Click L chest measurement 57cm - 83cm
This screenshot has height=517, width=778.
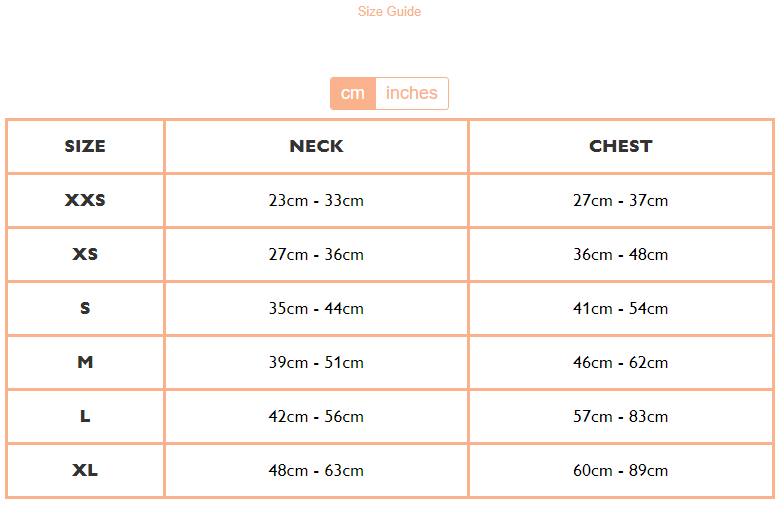tap(620, 416)
